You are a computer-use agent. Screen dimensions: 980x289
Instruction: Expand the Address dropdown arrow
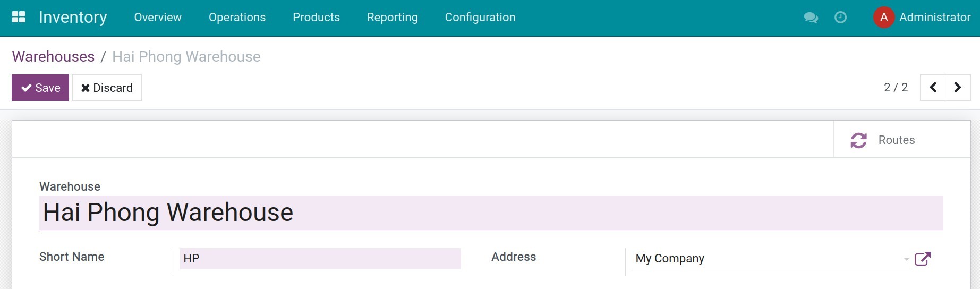click(906, 259)
